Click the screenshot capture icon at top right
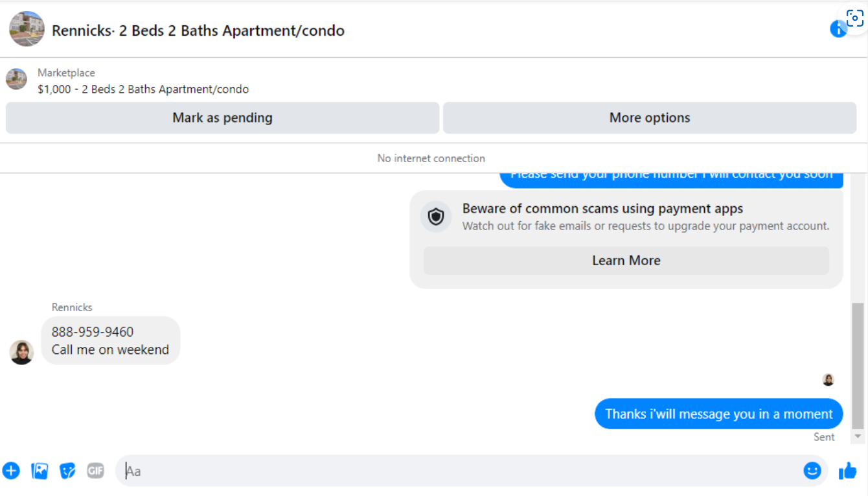The image size is (868, 496). click(855, 18)
